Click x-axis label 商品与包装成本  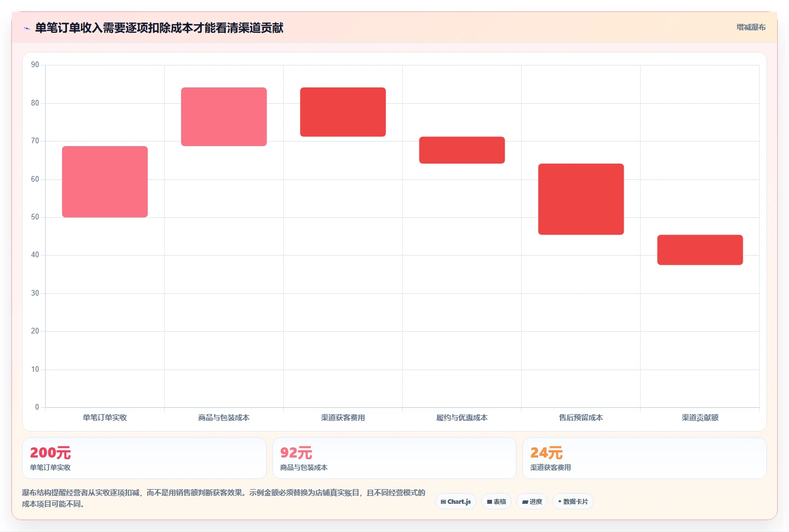[224, 417]
